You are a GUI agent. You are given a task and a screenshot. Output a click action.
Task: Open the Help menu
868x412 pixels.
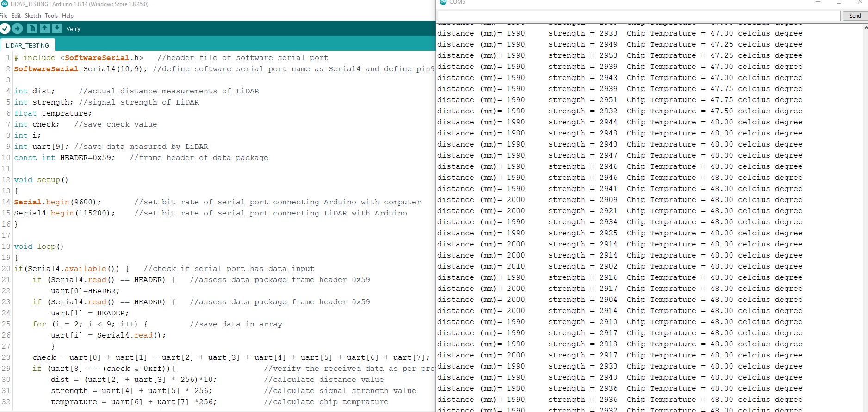click(68, 16)
